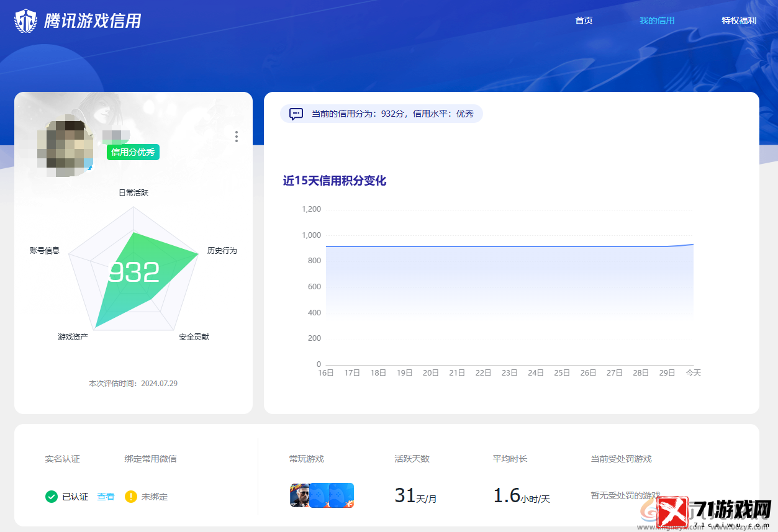
Task: Click the 今天 point on the chart axis
Action: 693,373
